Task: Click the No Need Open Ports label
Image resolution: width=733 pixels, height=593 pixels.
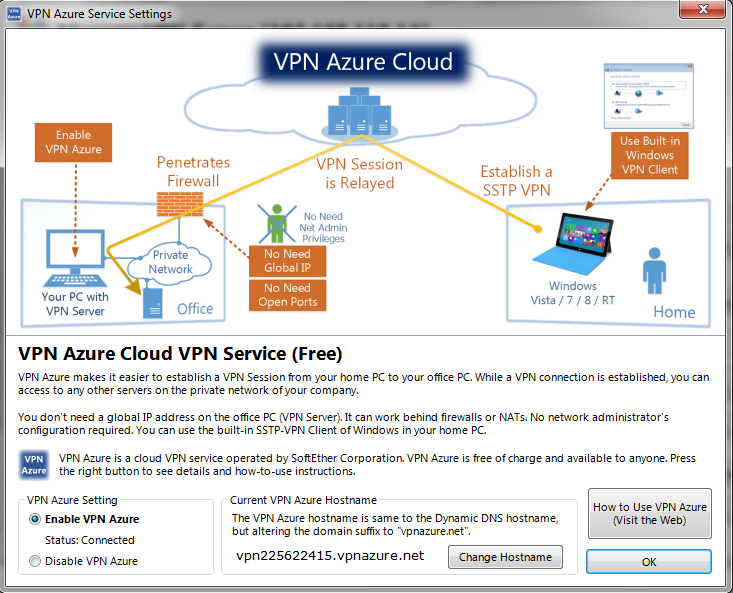Action: 287,295
